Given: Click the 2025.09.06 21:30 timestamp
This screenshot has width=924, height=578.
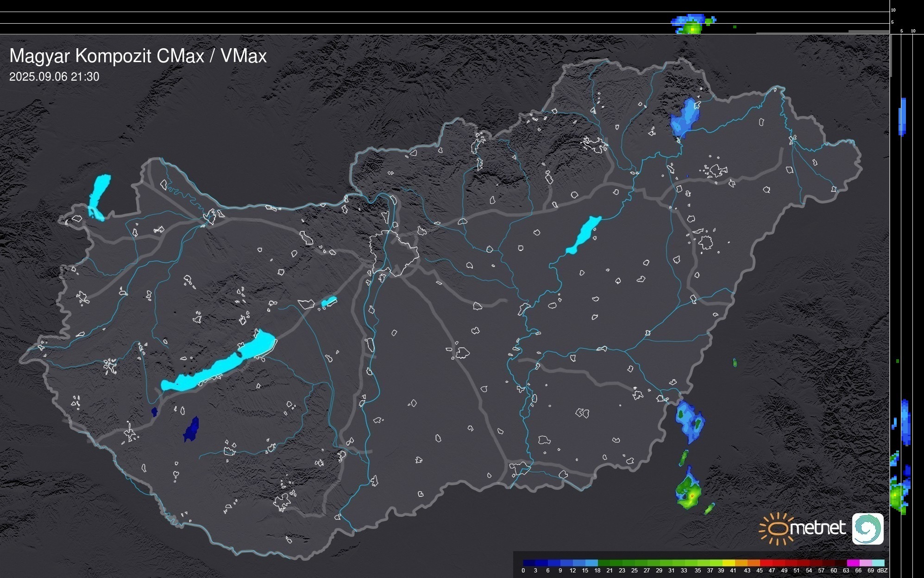Looking at the screenshot, I should tap(54, 77).
